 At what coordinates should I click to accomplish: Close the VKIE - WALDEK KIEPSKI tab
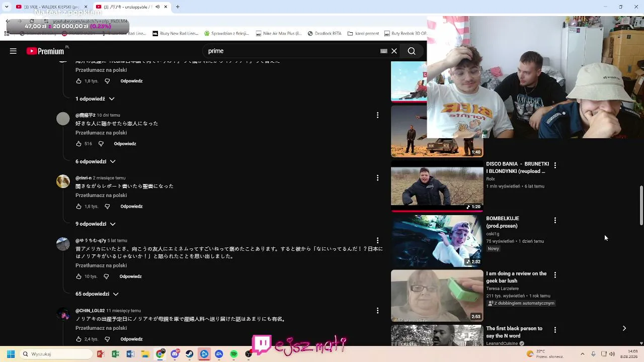pyautogui.click(x=86, y=7)
